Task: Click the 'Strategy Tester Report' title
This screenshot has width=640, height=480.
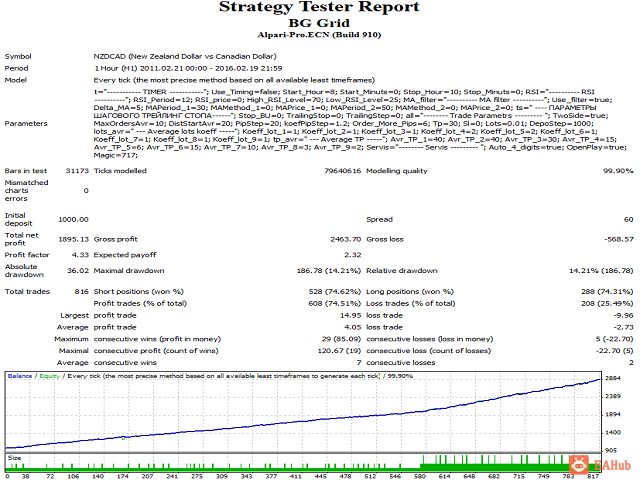Action: 319,7
